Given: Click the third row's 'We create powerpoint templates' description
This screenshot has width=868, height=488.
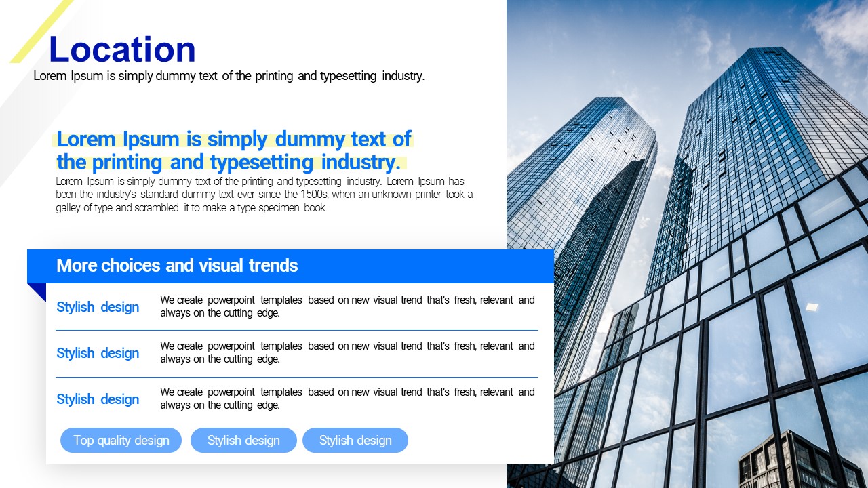Looking at the screenshot, I should pos(347,399).
